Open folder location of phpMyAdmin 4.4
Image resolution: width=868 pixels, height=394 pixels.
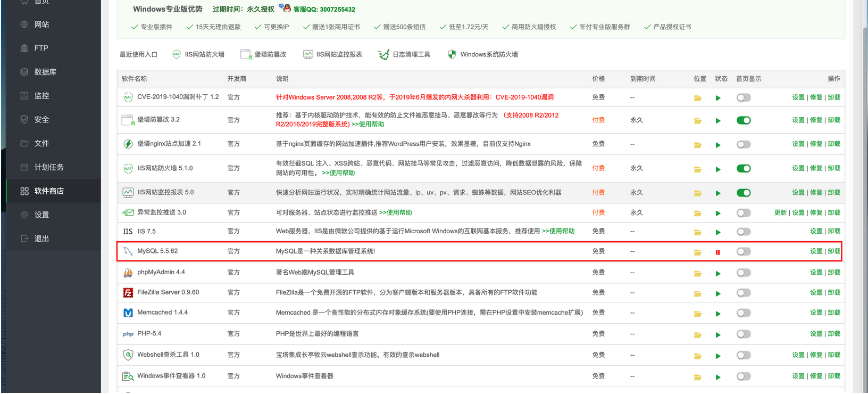coord(697,274)
